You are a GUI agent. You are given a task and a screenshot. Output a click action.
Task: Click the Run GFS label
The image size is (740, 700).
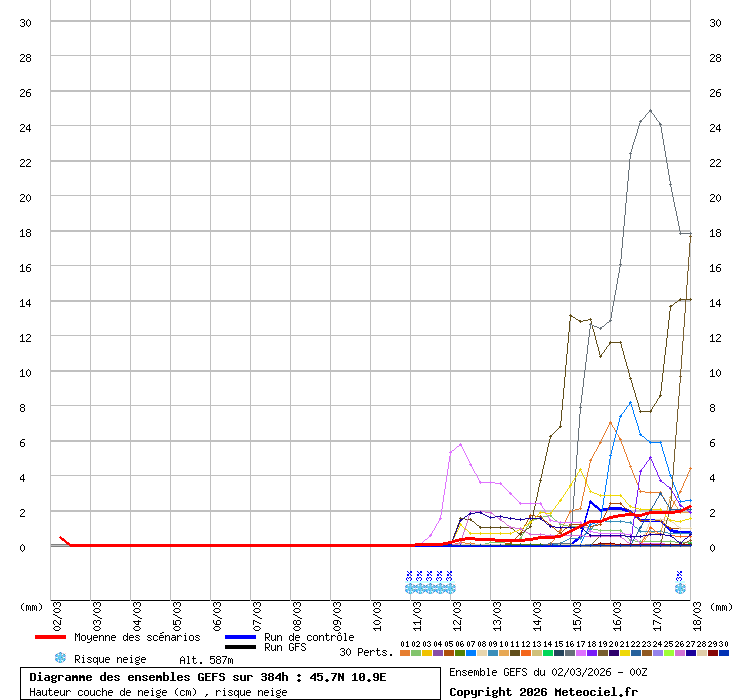coord(285,648)
